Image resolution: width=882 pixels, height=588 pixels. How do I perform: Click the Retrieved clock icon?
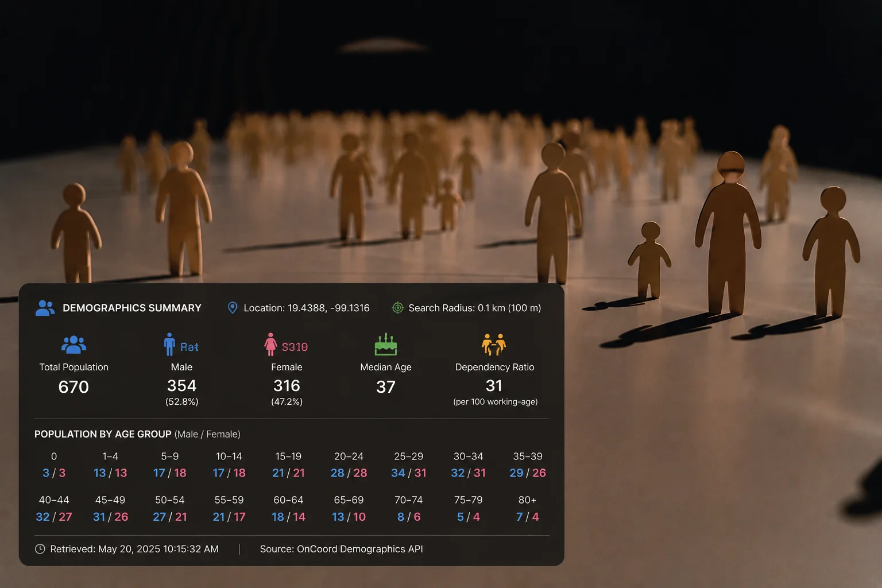[40, 549]
